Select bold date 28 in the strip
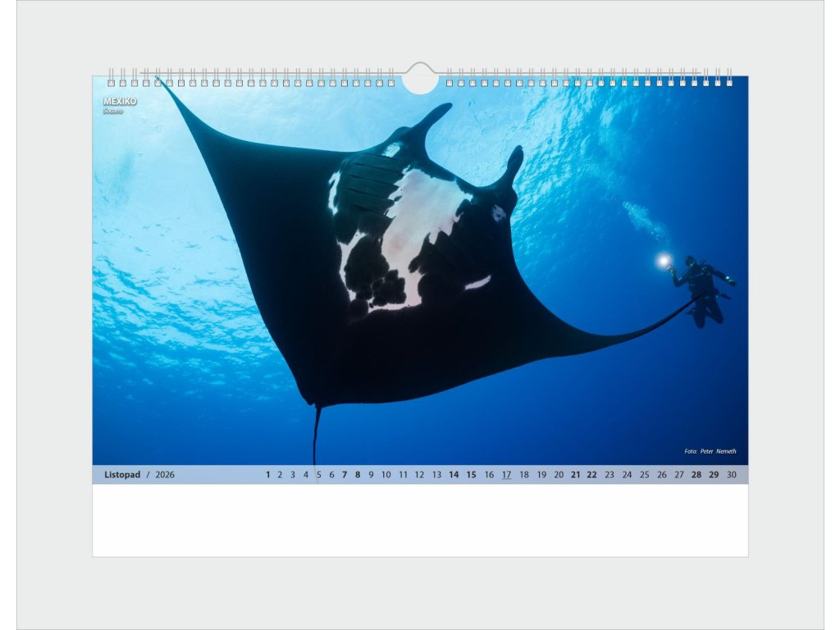This screenshot has height=630, width=840. tap(696, 475)
